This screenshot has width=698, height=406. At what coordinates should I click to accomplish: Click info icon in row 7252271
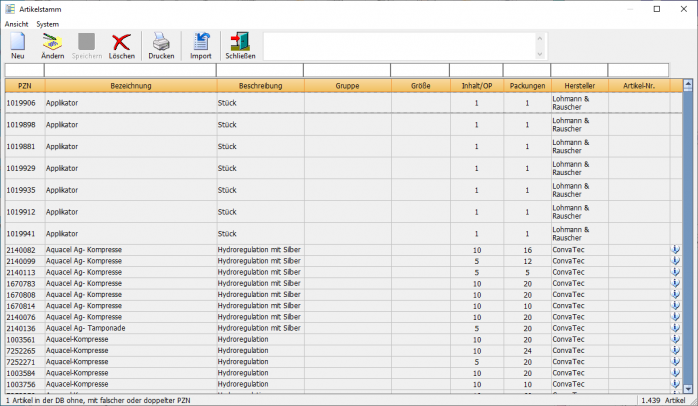point(675,361)
